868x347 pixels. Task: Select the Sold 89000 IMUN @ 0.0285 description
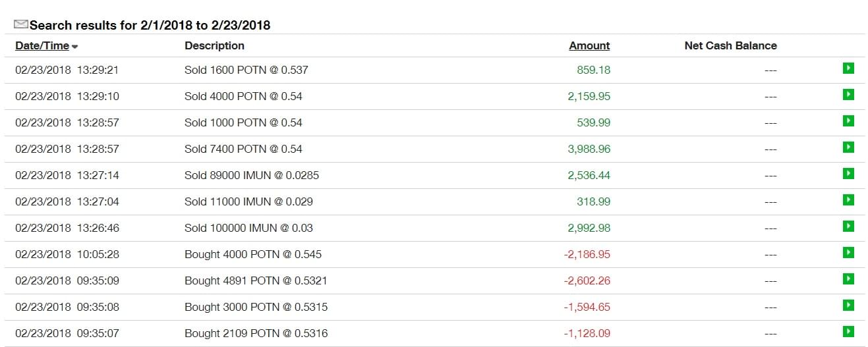pos(252,175)
